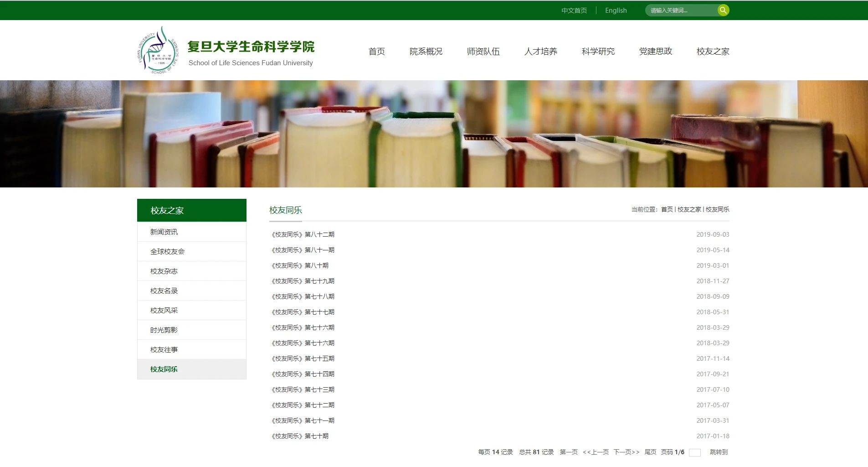Screen dimensions: 868x467
Task: Select 新闻资讯 in the sidebar
Action: pyautogui.click(x=164, y=232)
